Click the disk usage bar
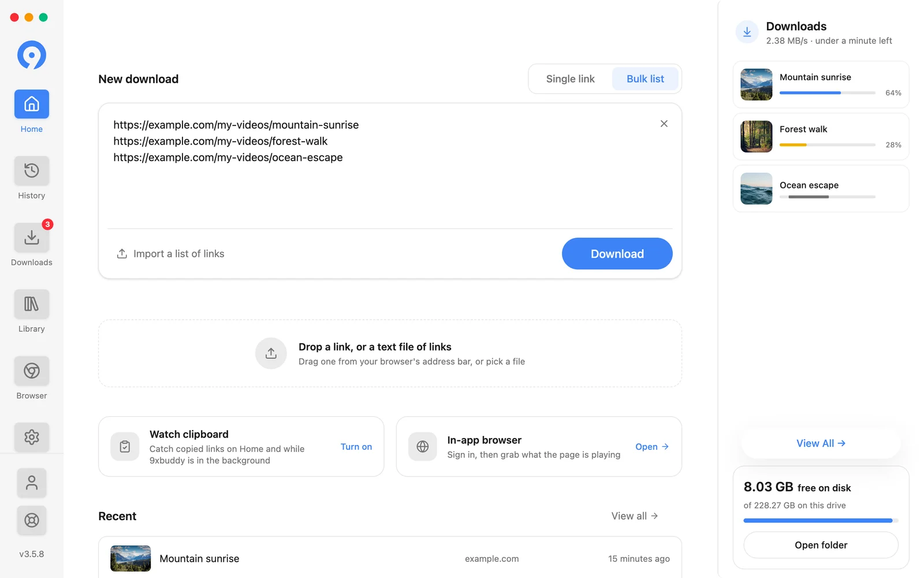This screenshot has height=578, width=924. [x=821, y=521]
